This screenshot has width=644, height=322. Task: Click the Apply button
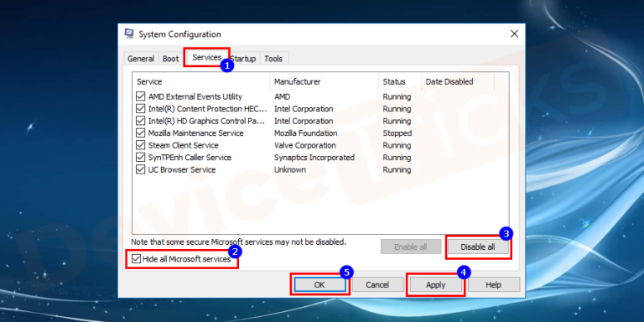click(436, 284)
